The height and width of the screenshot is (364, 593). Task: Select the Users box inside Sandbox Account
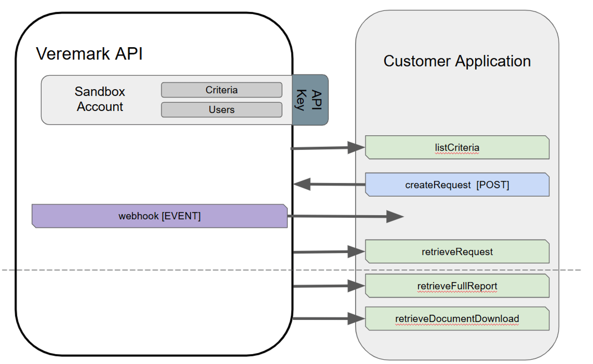coord(222,110)
